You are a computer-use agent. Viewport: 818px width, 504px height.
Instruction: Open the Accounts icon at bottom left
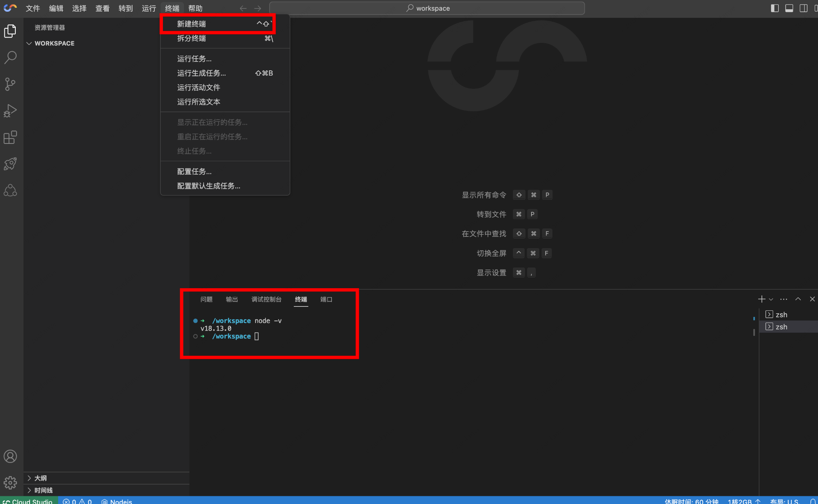[x=10, y=456]
